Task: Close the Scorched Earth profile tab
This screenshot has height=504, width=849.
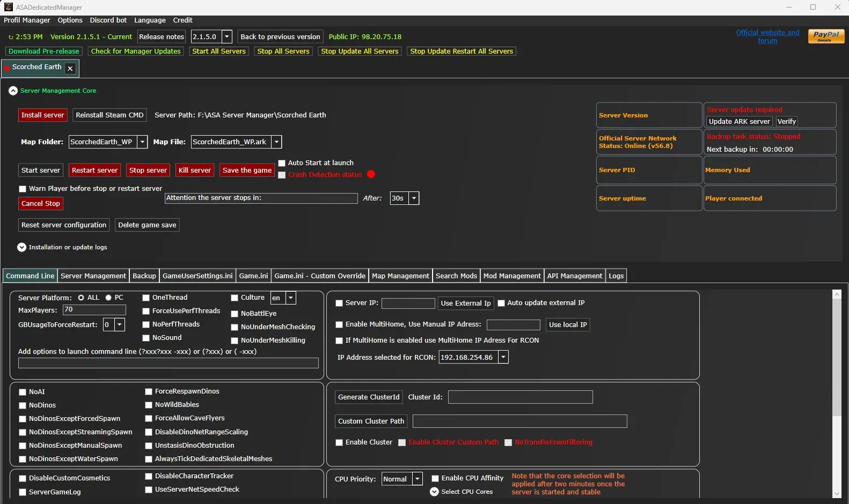Action: point(70,68)
